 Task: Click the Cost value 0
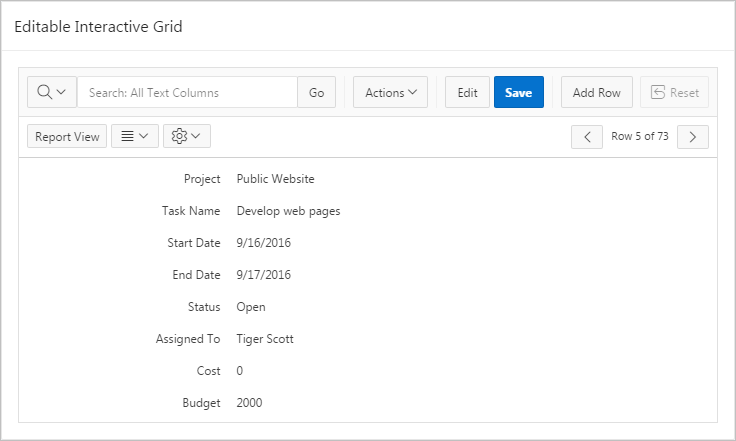240,371
